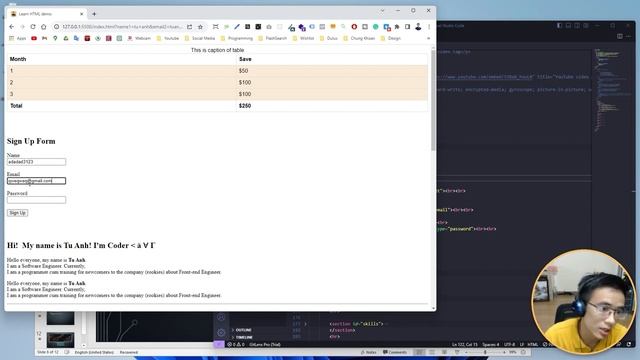Open the Wishlist bookmarks folder
This screenshot has width=640, height=360.
(303, 38)
